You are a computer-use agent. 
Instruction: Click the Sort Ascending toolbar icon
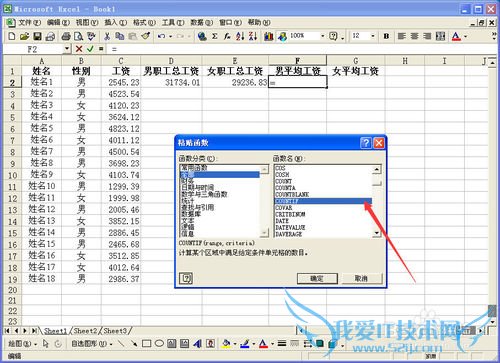pos(240,36)
